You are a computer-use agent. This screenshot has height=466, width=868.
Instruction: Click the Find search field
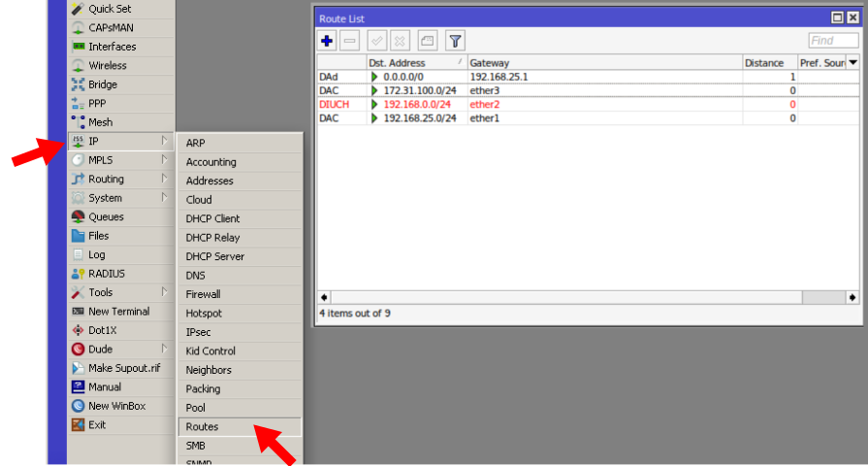[x=833, y=41]
